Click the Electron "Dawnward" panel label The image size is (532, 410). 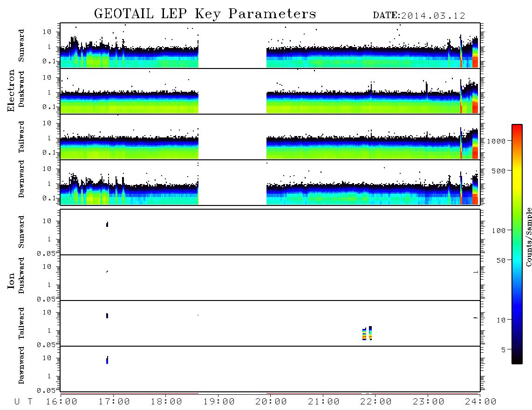(21, 179)
